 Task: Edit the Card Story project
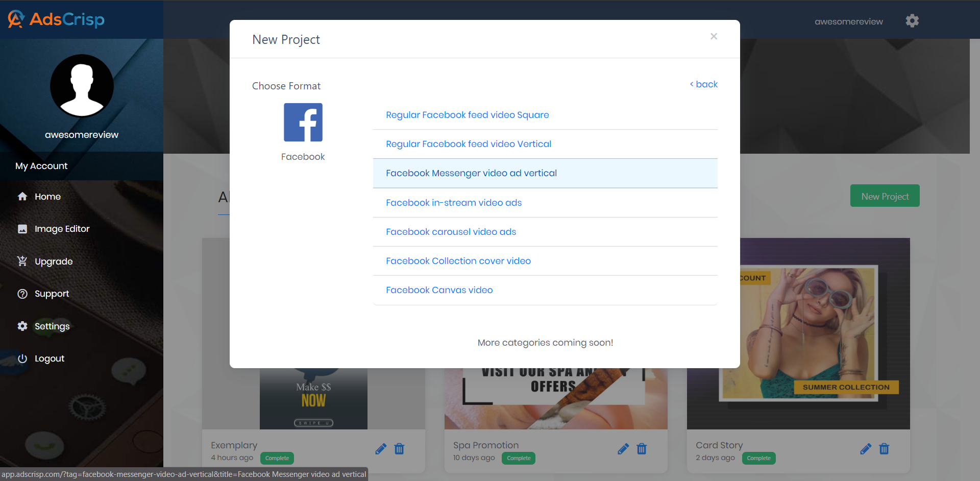[x=866, y=449]
